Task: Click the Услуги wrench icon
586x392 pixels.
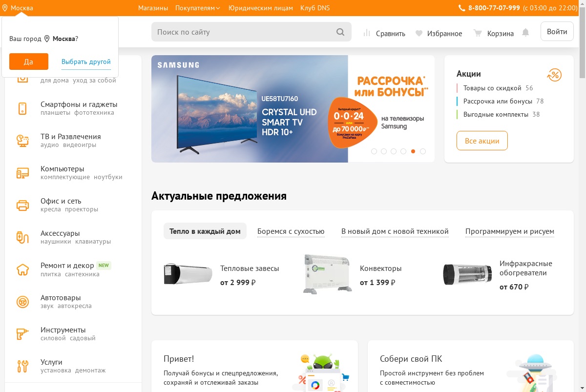Action: coord(22,366)
